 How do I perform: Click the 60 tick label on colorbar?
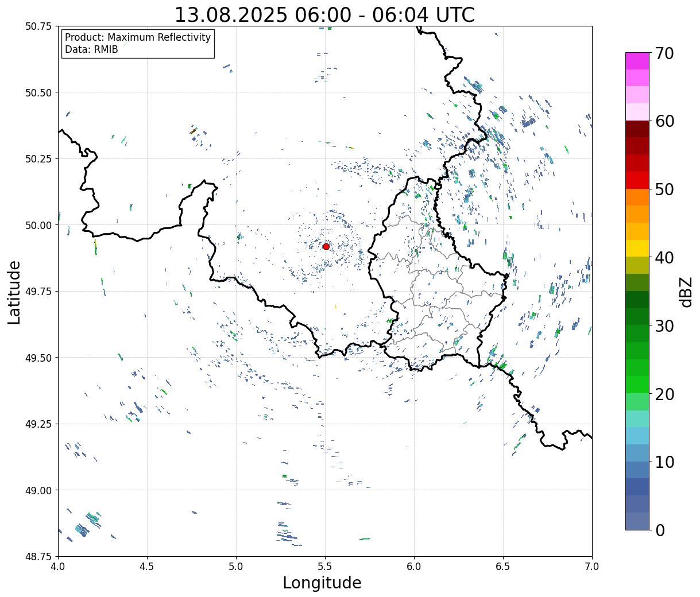point(663,121)
